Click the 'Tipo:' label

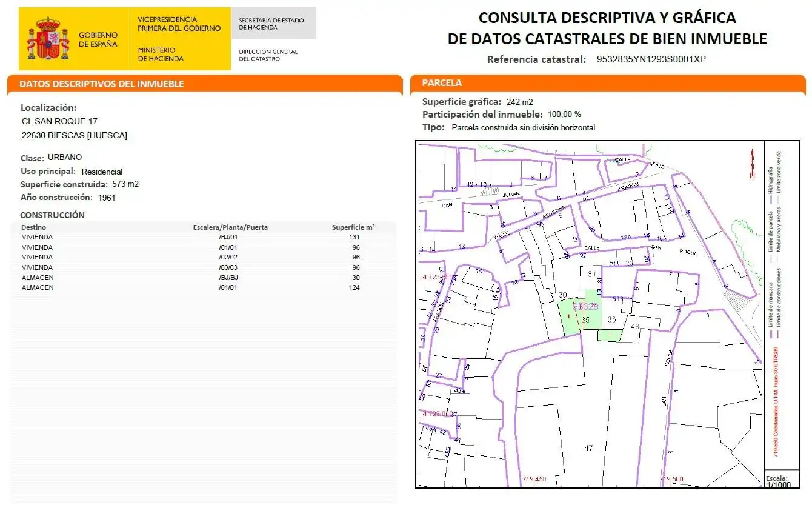click(434, 127)
